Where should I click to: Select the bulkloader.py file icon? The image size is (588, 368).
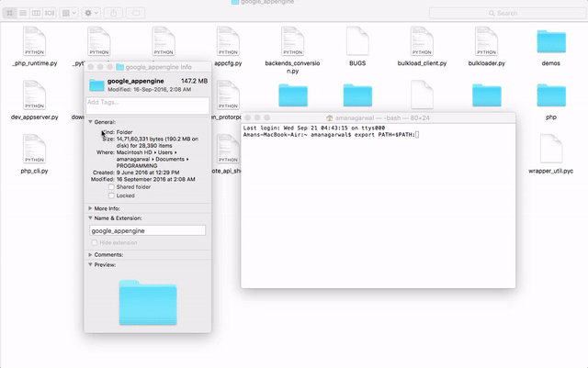coord(486,41)
